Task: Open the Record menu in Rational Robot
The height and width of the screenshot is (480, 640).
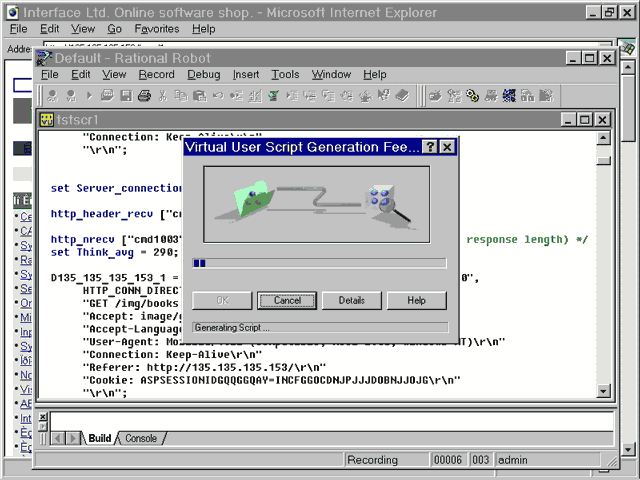Action: (156, 74)
